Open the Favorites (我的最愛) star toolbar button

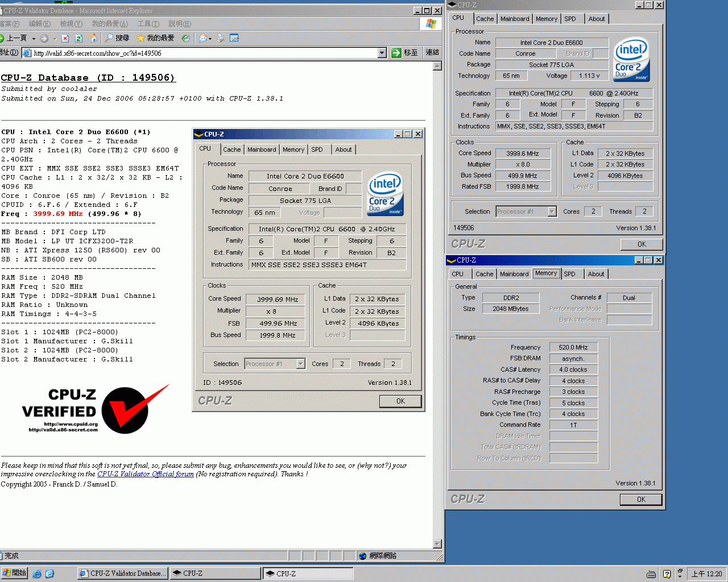coord(155,38)
